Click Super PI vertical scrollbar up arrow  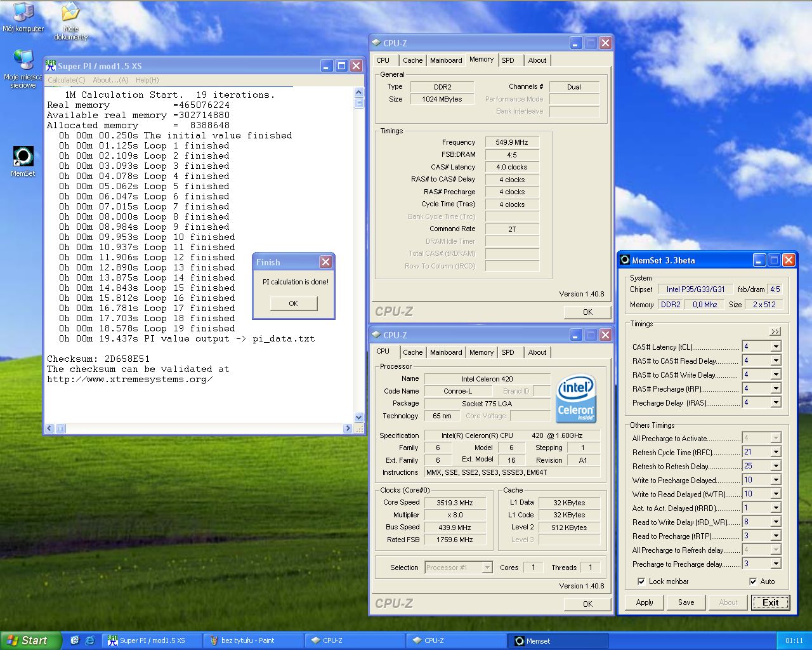(359, 92)
